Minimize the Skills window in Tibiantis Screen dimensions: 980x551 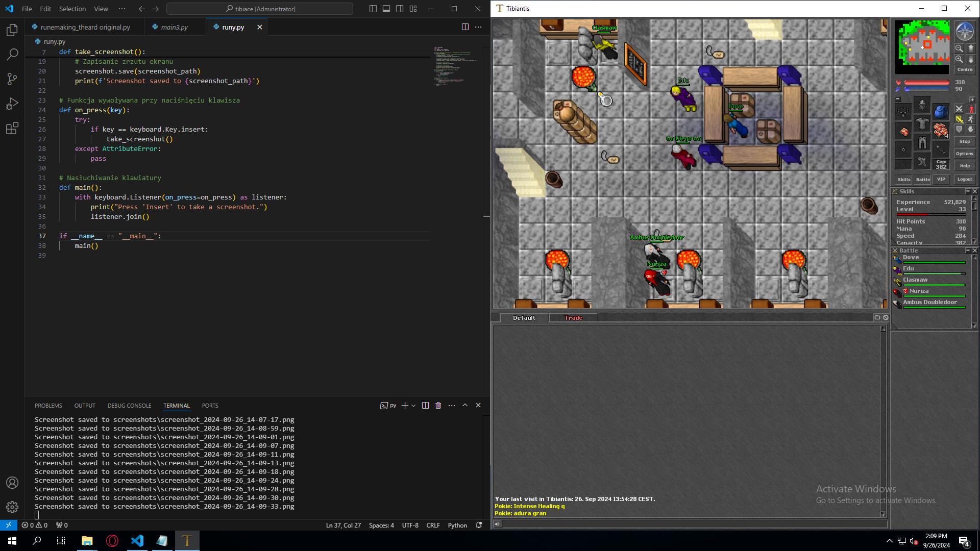pyautogui.click(x=967, y=191)
